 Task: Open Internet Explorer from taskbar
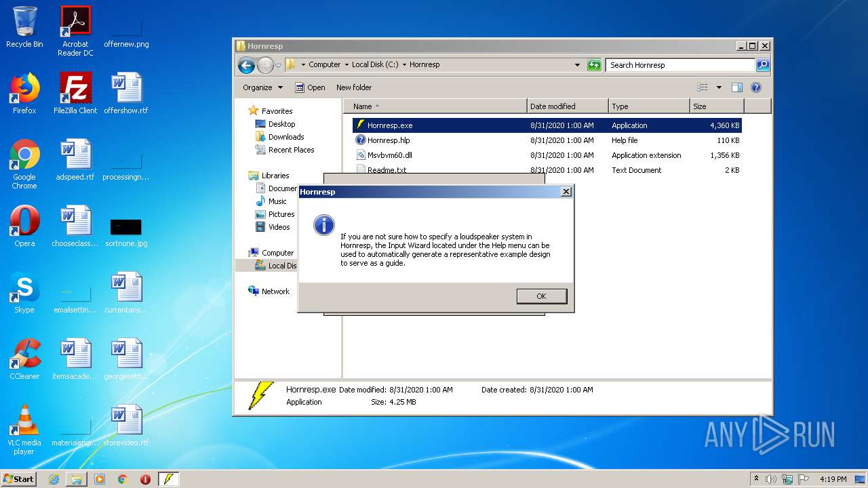point(54,479)
